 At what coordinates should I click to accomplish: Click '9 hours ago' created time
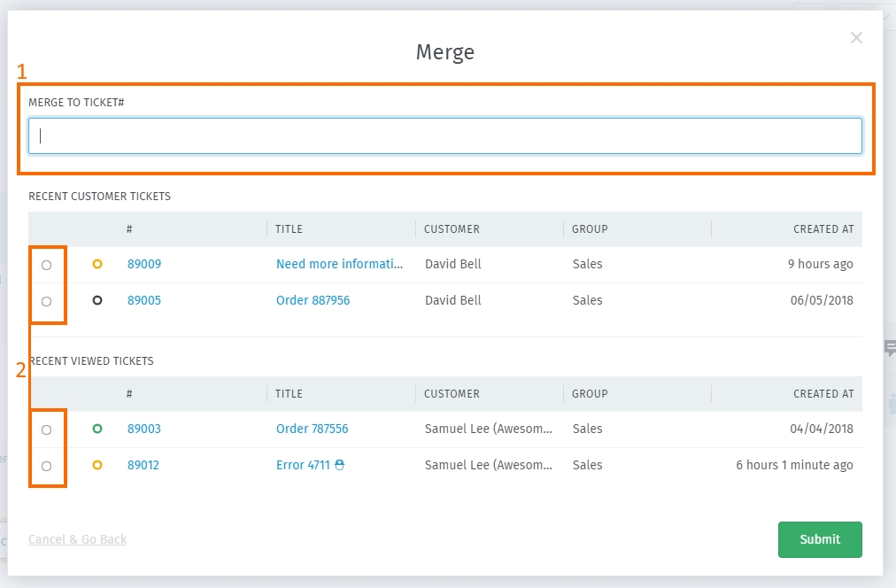coord(821,264)
